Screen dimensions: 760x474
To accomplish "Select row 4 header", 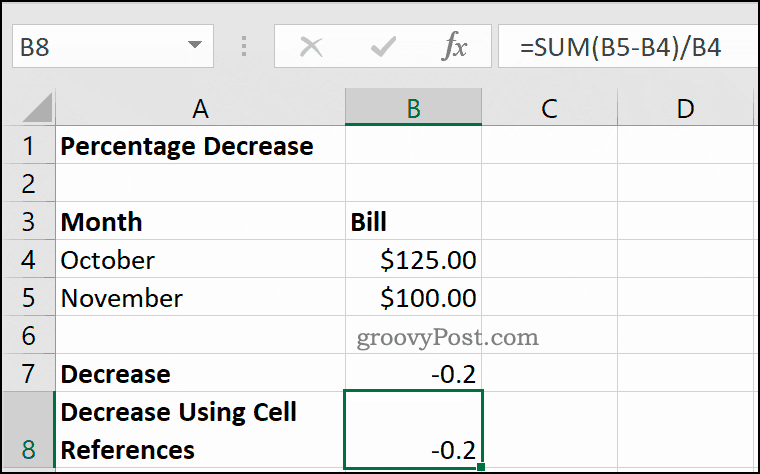I will click(28, 259).
